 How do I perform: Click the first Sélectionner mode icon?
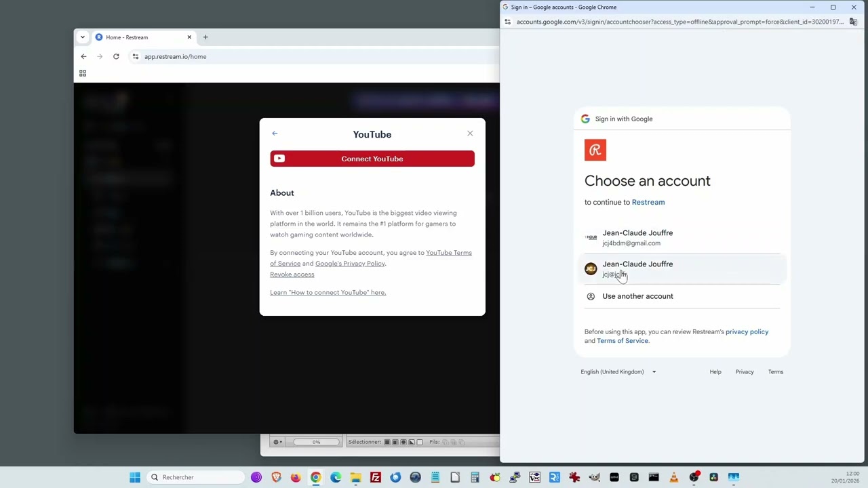[x=387, y=443]
